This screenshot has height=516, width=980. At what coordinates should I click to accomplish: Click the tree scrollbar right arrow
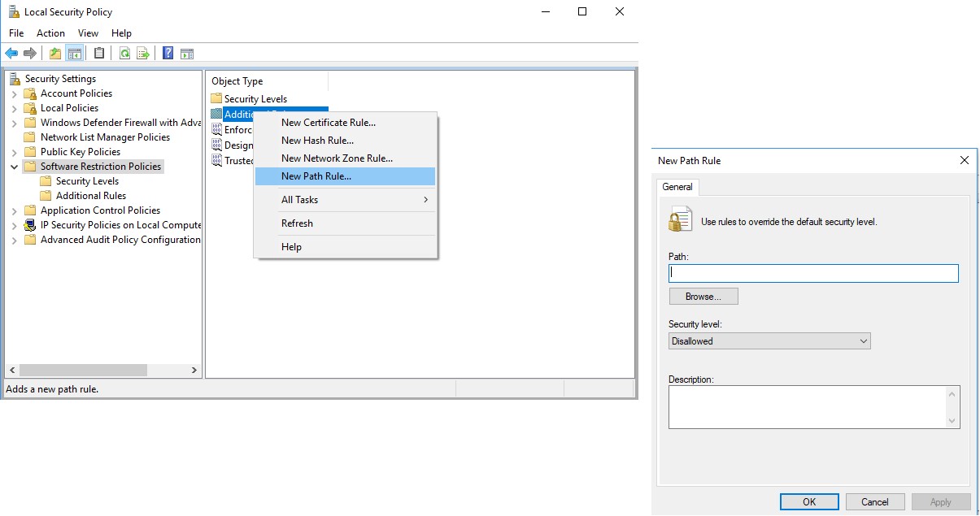194,371
